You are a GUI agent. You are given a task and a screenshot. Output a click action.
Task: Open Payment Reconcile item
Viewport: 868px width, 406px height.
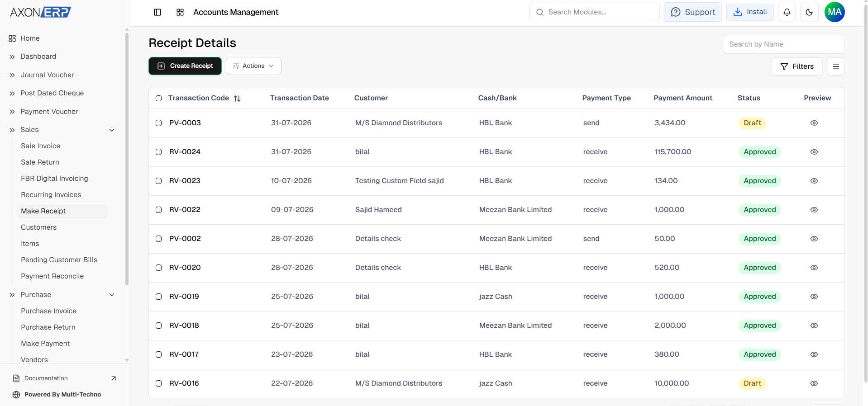(x=52, y=276)
